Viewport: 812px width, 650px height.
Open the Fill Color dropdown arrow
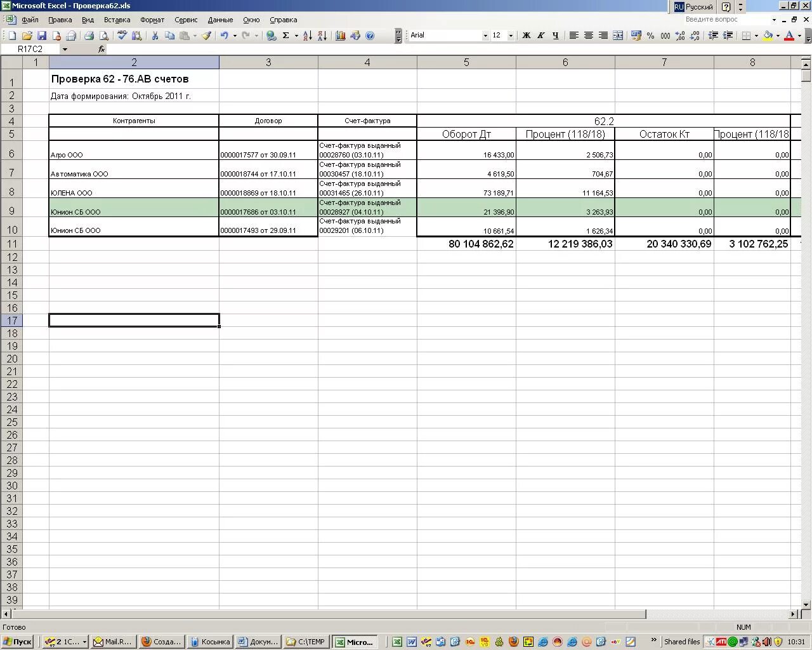click(778, 36)
